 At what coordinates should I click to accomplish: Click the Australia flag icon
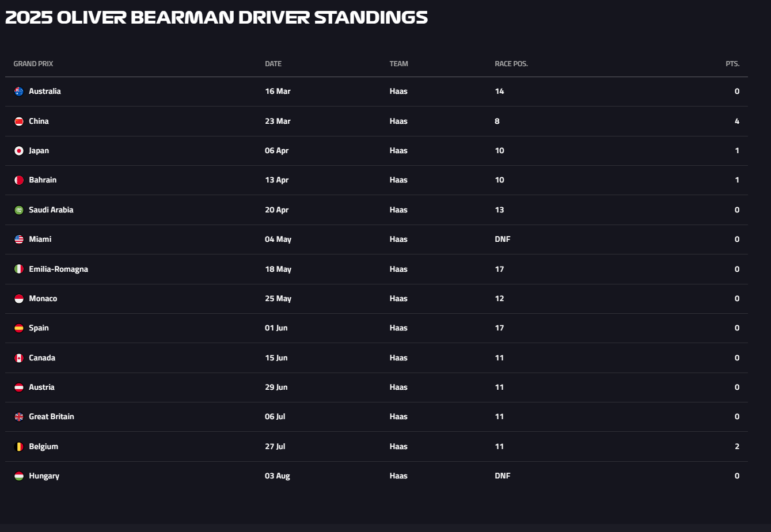tap(19, 92)
